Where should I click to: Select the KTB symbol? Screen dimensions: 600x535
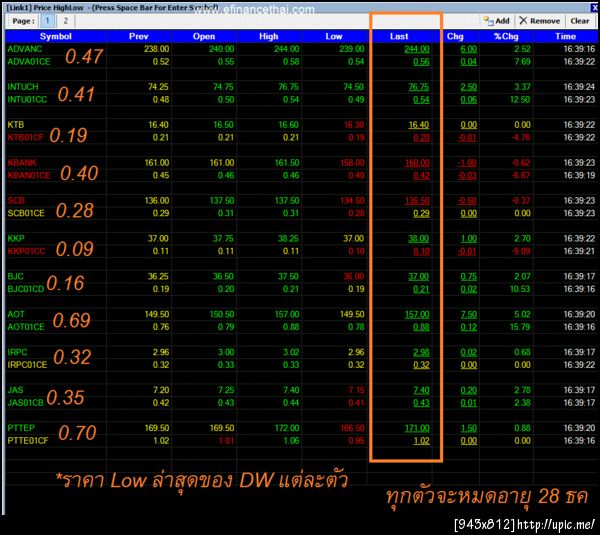click(x=16, y=125)
